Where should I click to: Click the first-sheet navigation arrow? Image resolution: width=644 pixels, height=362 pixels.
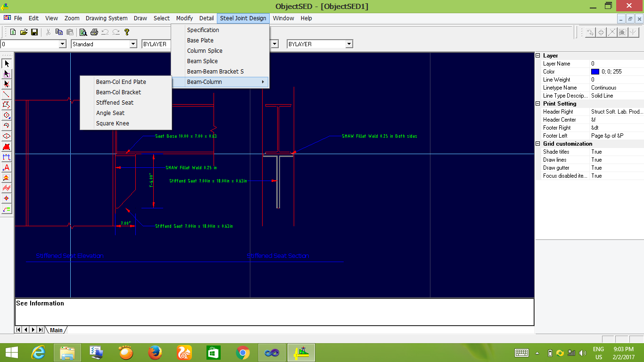tap(18, 330)
